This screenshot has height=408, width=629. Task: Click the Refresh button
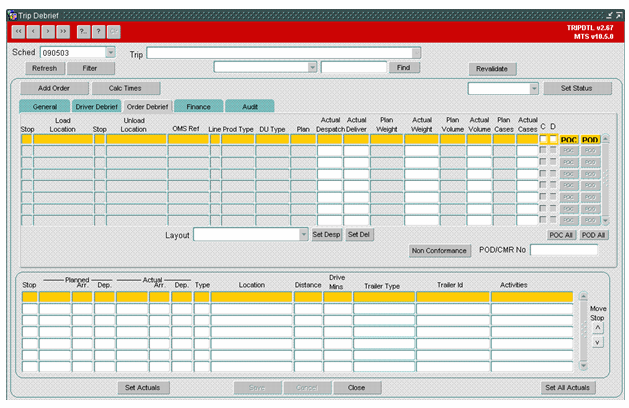[45, 68]
